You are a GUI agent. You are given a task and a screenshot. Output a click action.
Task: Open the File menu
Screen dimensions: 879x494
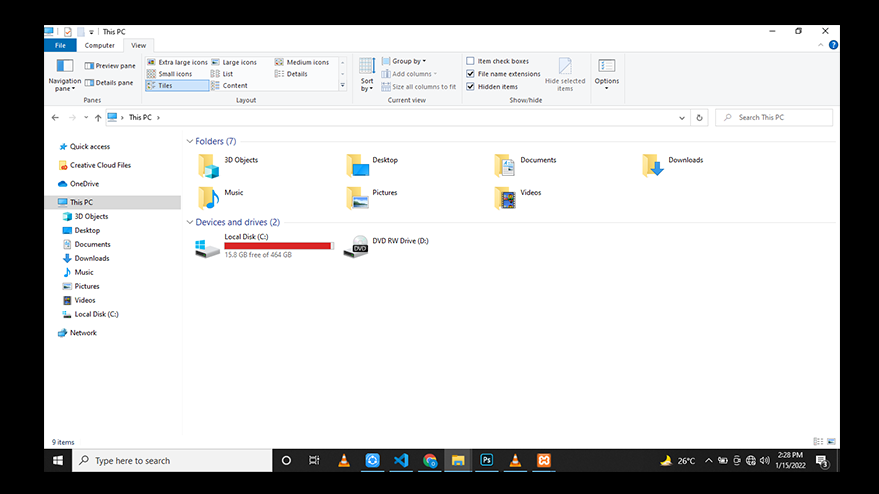(x=60, y=45)
